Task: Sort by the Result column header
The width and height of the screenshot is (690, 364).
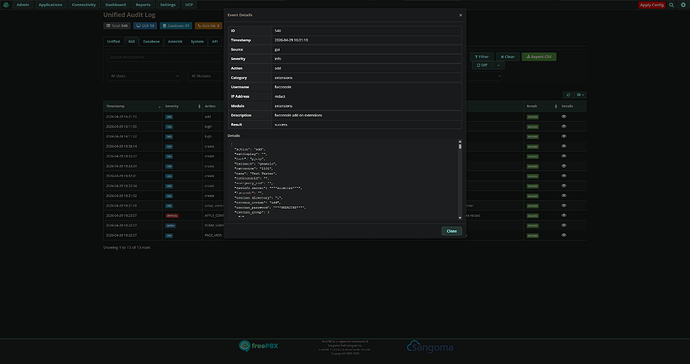Action: [x=541, y=106]
